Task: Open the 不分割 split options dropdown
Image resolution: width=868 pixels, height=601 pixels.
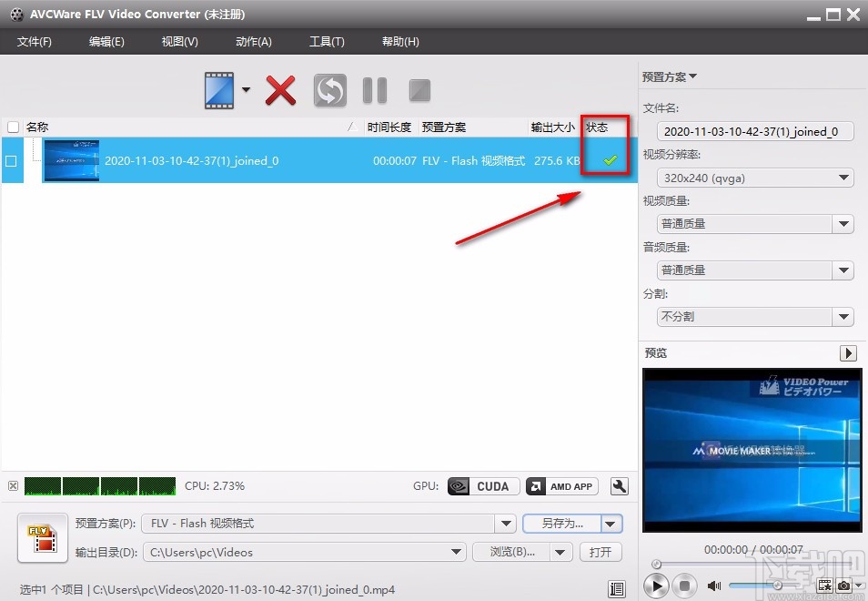Action: 843,316
